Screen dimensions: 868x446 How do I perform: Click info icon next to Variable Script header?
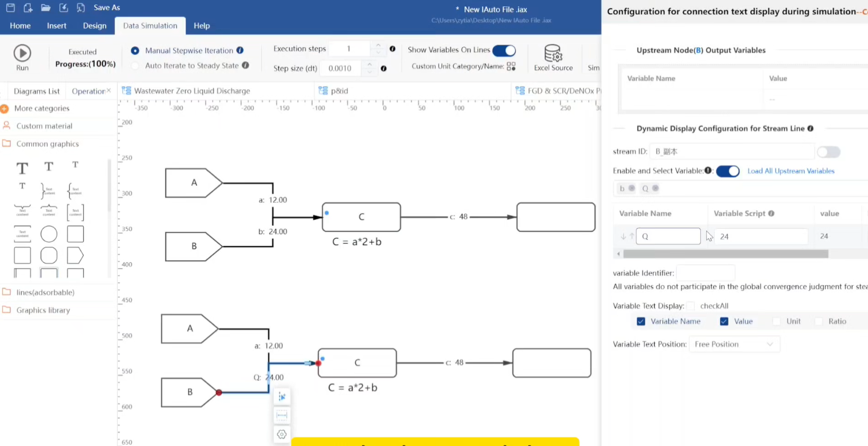click(x=771, y=213)
